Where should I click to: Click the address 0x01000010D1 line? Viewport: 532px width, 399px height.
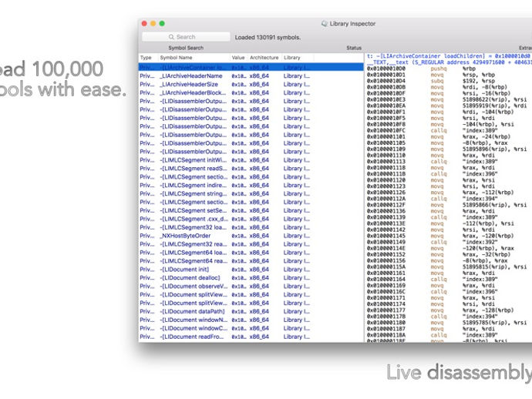386,75
